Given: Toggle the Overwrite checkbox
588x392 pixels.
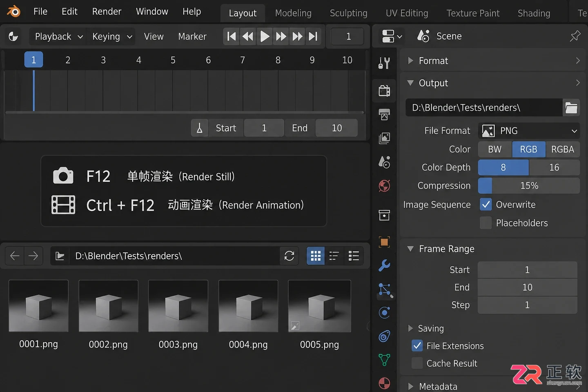Looking at the screenshot, I should [x=486, y=205].
